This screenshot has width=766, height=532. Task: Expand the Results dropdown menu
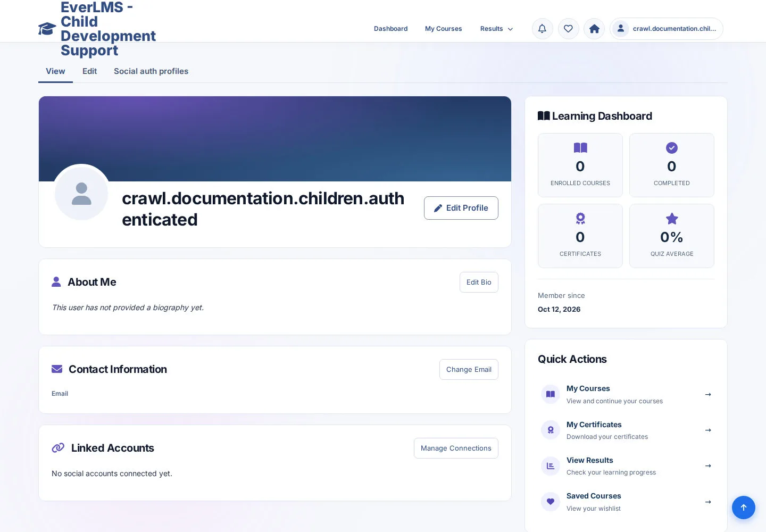pos(496,29)
